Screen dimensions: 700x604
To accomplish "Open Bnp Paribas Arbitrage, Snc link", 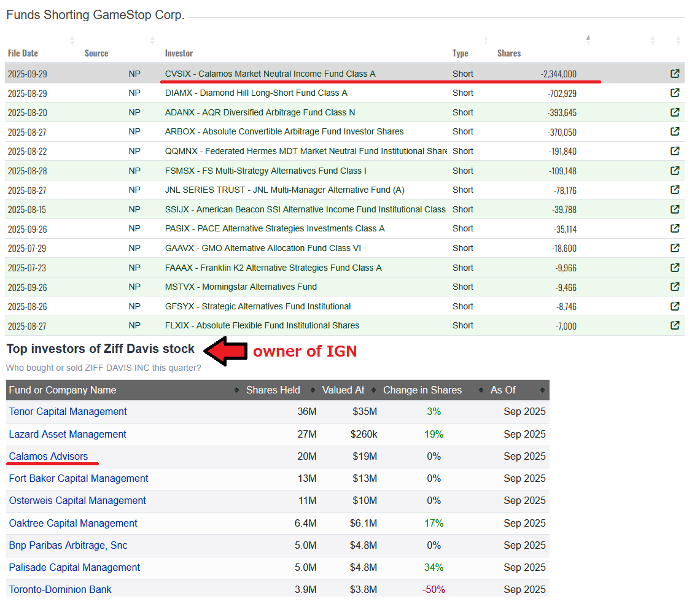I will tap(68, 546).
